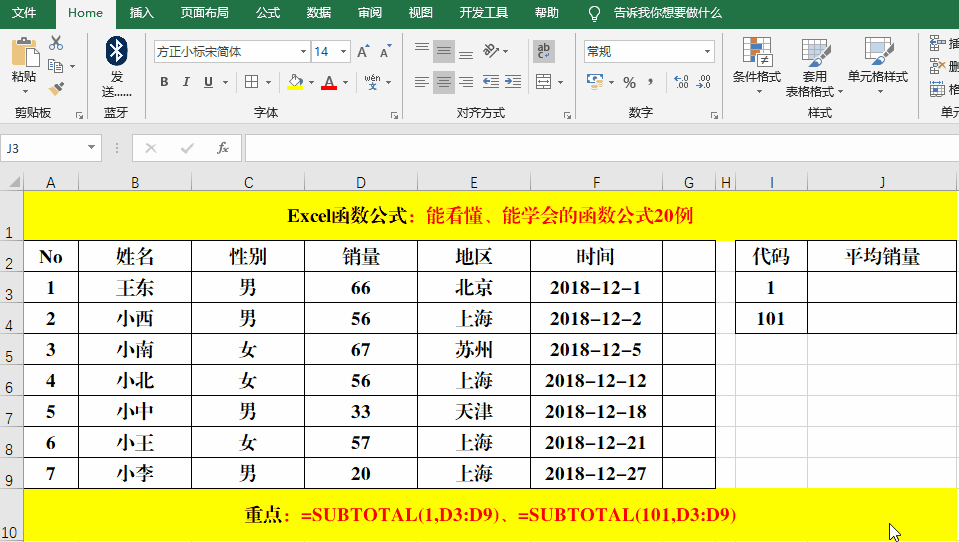Click the decrease indent icon
This screenshot has width=959, height=542.
(x=491, y=82)
